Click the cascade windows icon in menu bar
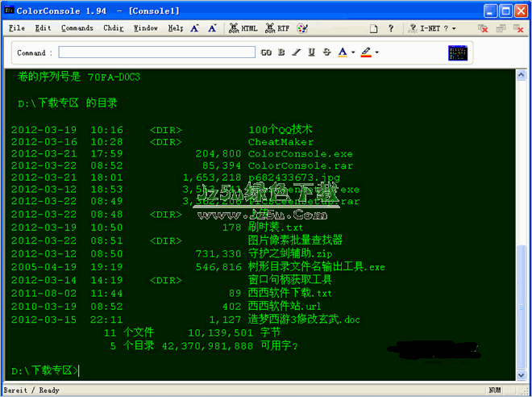The width and height of the screenshot is (532, 397). click(x=501, y=28)
